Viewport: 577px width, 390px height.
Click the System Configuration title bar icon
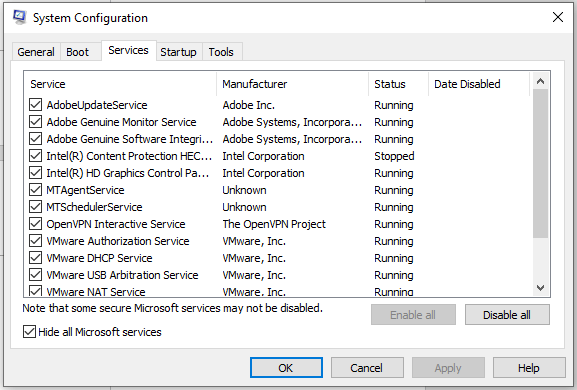[x=19, y=17]
